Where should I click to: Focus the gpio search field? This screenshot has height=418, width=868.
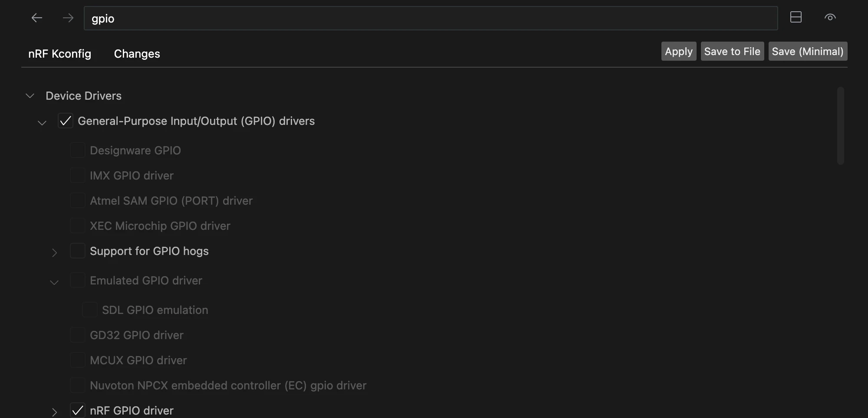(x=430, y=19)
